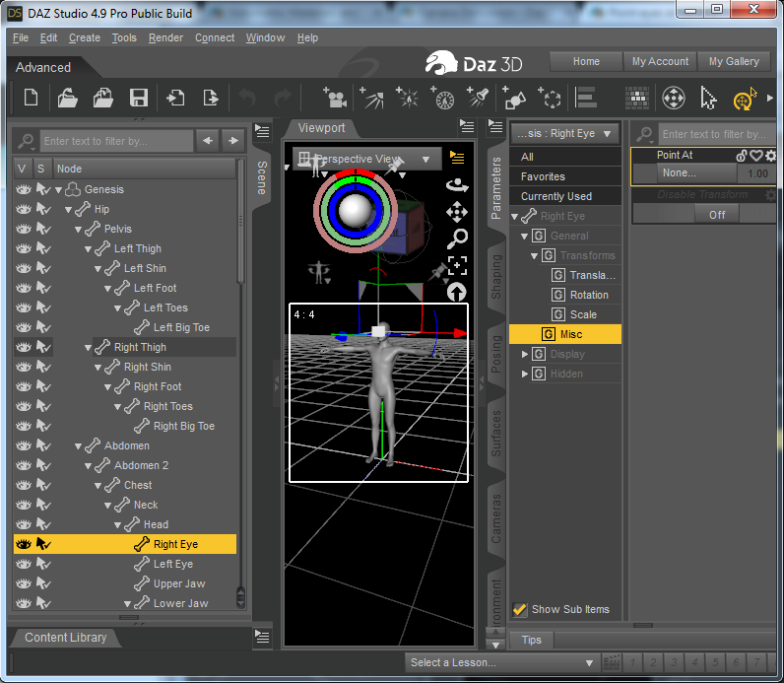The width and height of the screenshot is (784, 683).
Task: Toggle visibility eye for Hip bone
Action: pyautogui.click(x=24, y=209)
